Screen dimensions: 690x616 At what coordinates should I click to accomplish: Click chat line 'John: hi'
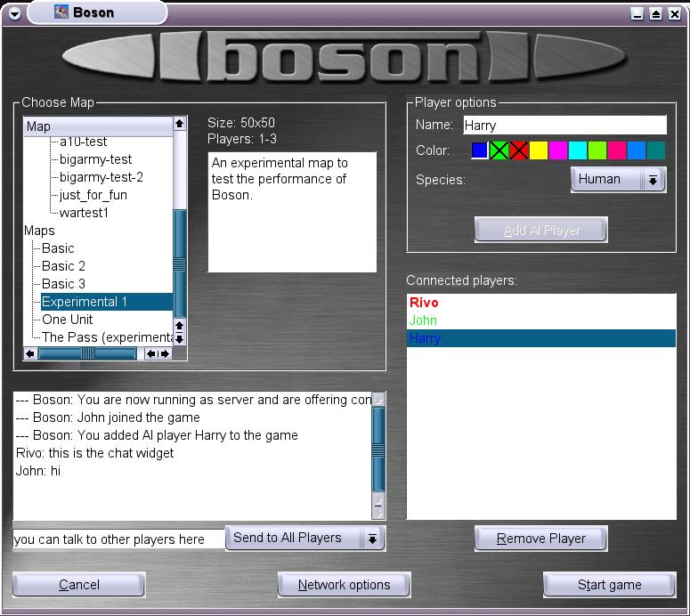coord(38,471)
